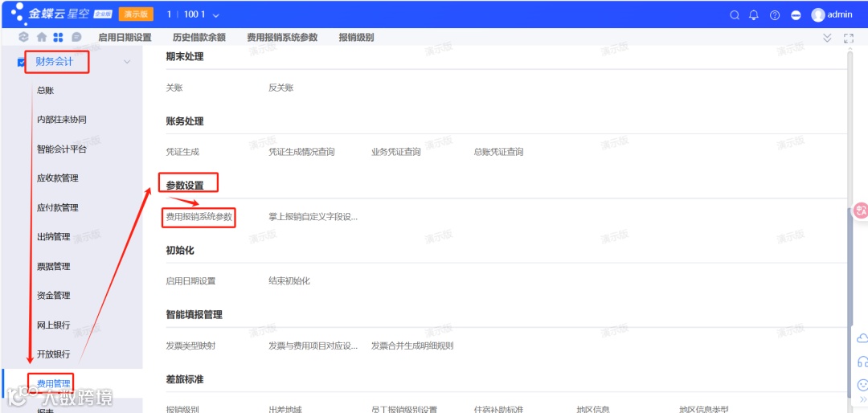868x413 pixels.
Task: Expand the organization 100 1 dropdown
Action: coord(215,15)
